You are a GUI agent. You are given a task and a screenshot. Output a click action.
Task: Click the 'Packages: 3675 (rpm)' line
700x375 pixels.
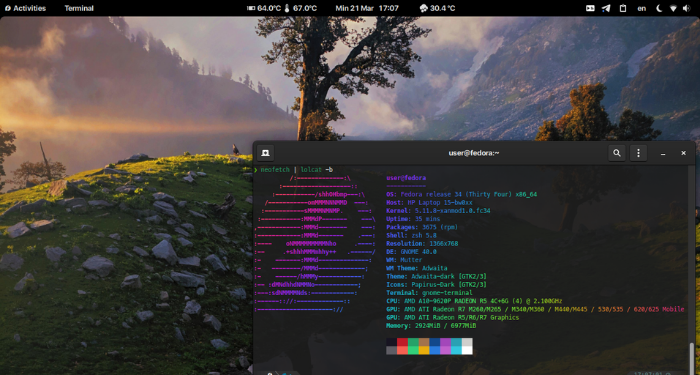(422, 227)
